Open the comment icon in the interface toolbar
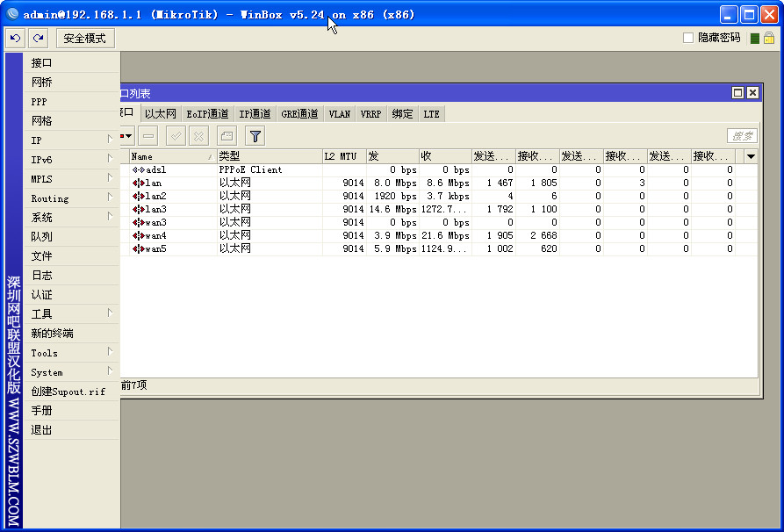Viewport: 784px width, 532px height. pos(228,135)
